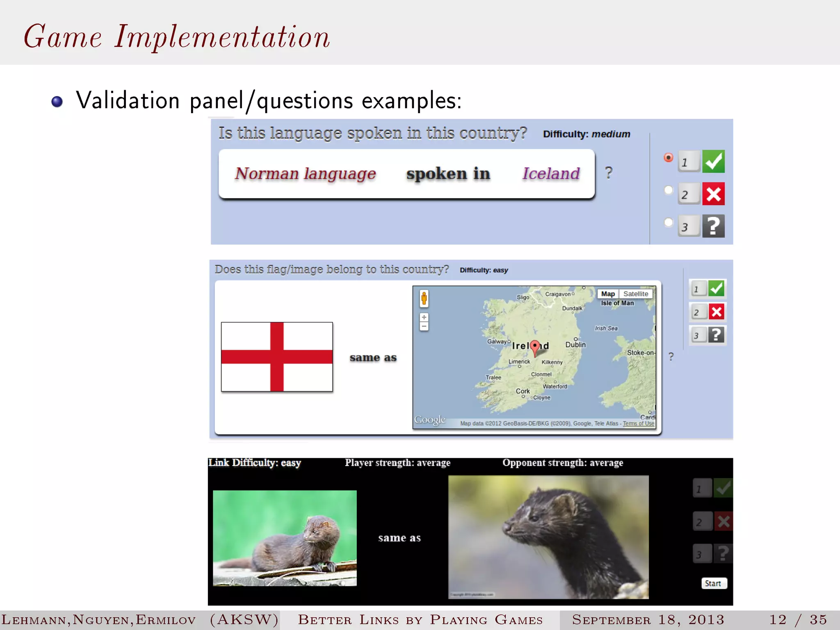The width and height of the screenshot is (840, 630).
Task: Switch the map to Satellite view
Action: point(636,294)
